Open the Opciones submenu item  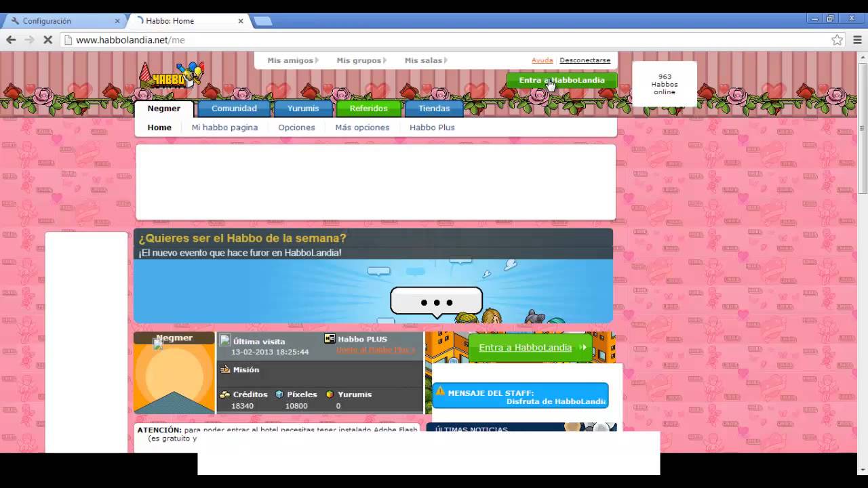296,127
